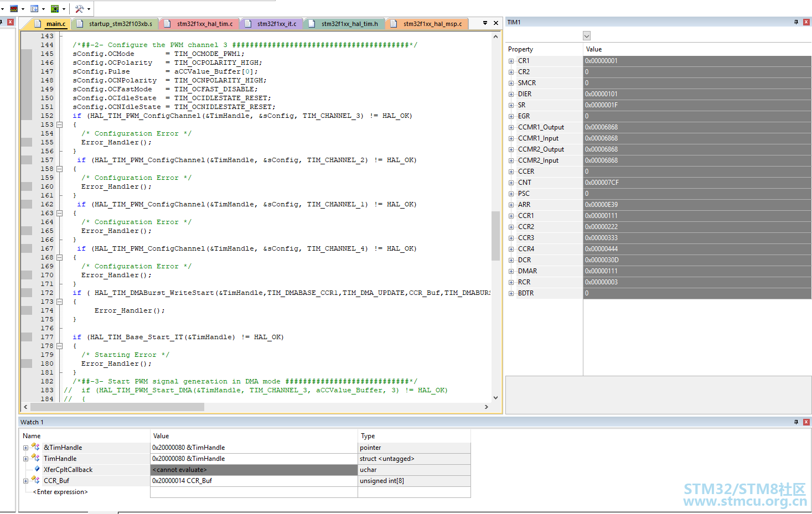Open the System Viewer peripheral icon

(x=55, y=8)
